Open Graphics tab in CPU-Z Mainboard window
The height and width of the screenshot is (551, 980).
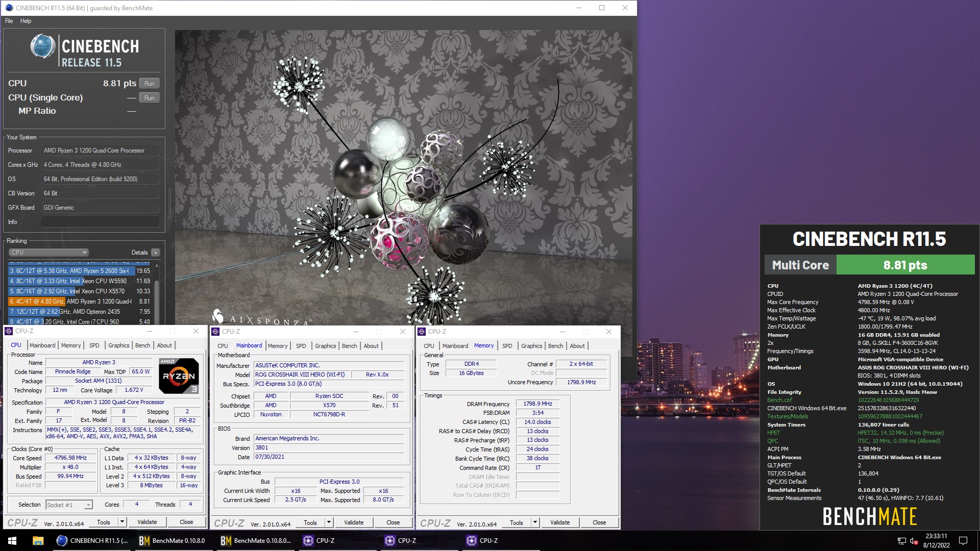[x=326, y=346]
